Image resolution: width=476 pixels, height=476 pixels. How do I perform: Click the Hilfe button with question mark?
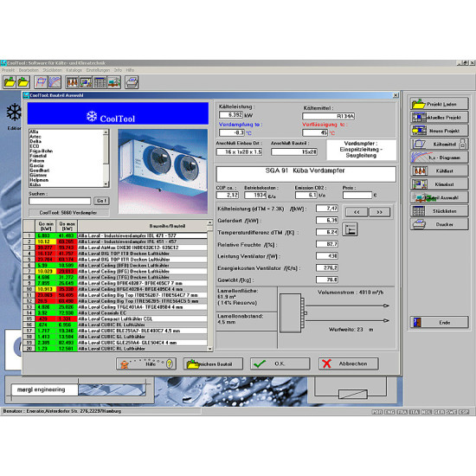pos(146,363)
